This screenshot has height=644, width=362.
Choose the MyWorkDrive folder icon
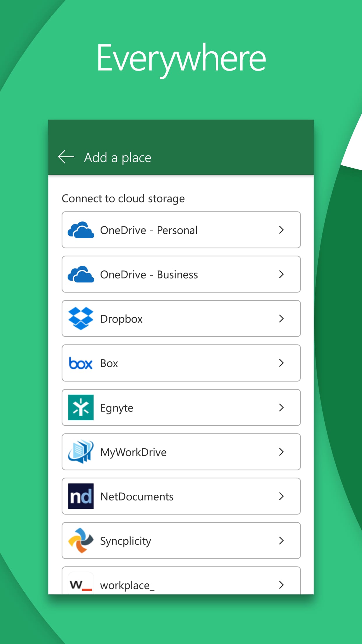[81, 452]
